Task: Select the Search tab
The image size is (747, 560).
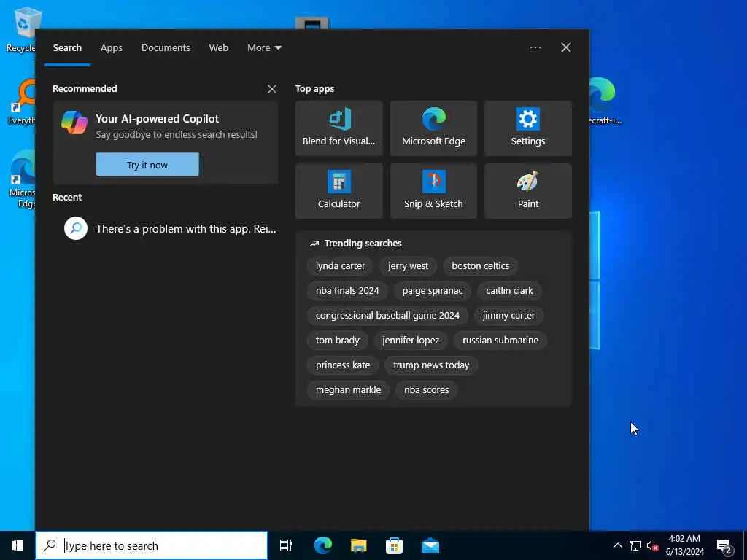Action: click(67, 47)
